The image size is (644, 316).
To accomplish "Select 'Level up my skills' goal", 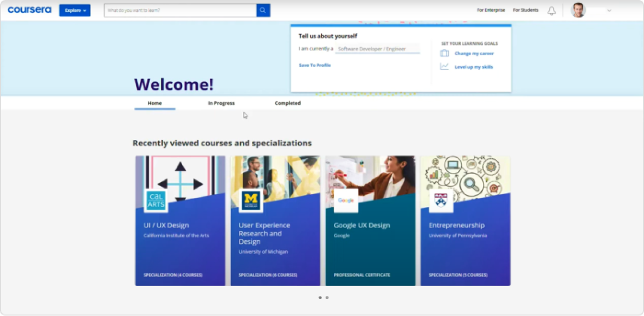I will click(x=474, y=67).
